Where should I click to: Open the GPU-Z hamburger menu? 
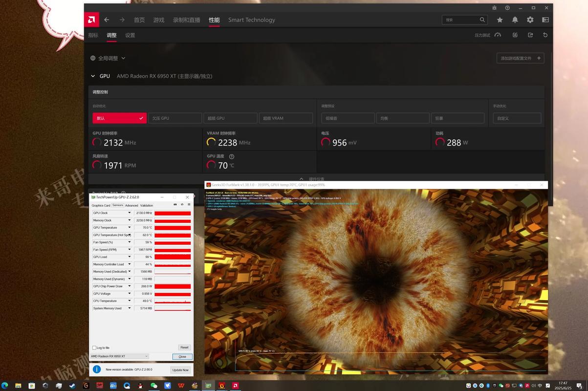(189, 204)
